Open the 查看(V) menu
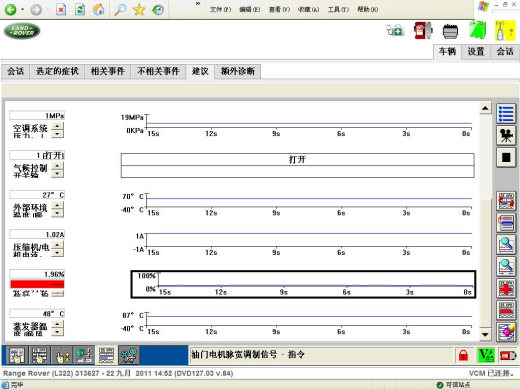 pyautogui.click(x=279, y=9)
